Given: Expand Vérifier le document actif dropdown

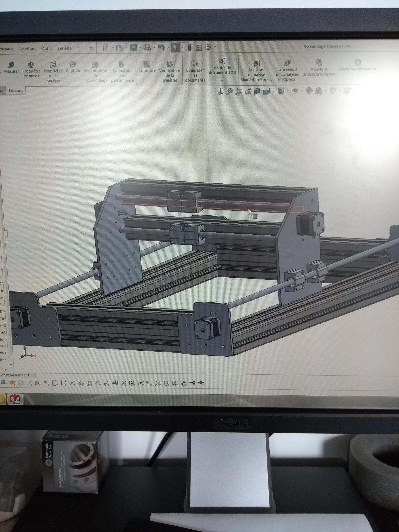Looking at the screenshot, I should [x=222, y=81].
